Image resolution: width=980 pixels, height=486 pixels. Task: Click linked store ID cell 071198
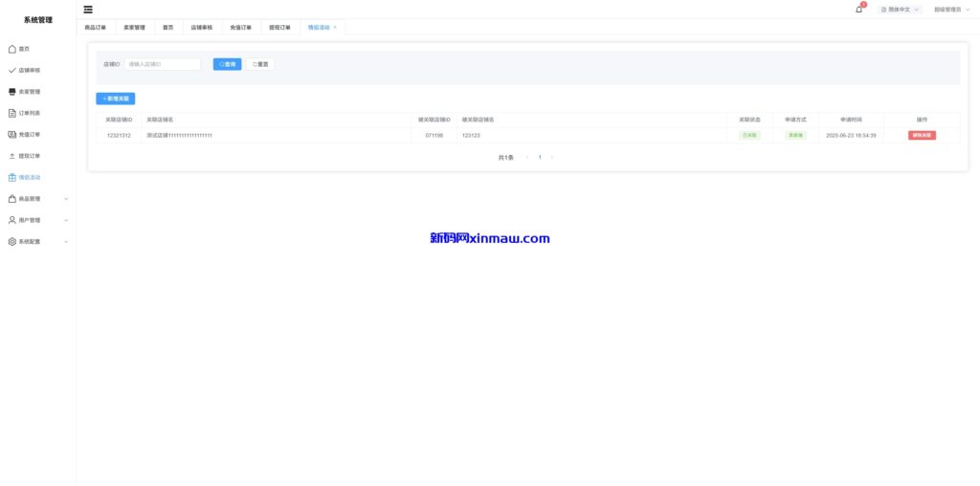pyautogui.click(x=434, y=136)
